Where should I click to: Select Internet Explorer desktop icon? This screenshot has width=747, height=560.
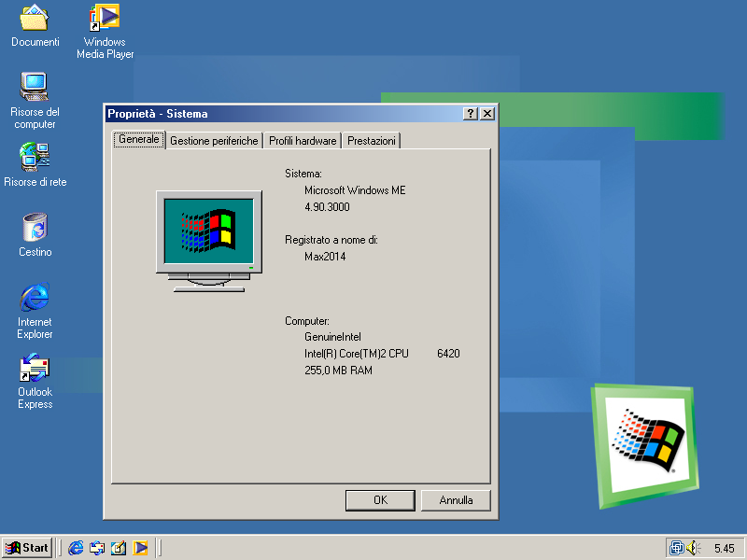(35, 297)
